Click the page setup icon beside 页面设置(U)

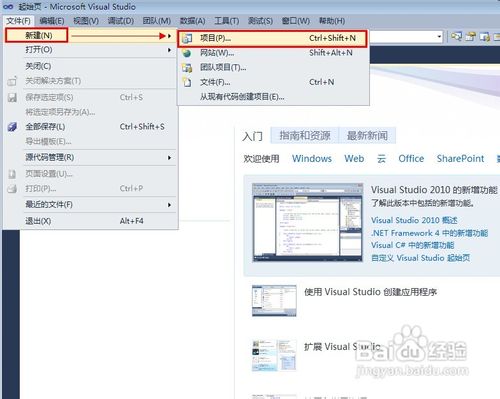pyautogui.click(x=12, y=174)
